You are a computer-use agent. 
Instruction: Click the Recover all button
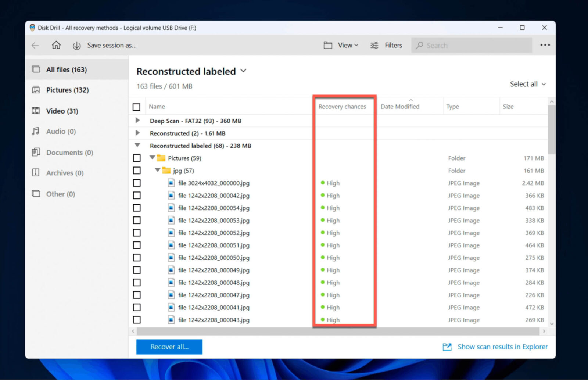[169, 347]
